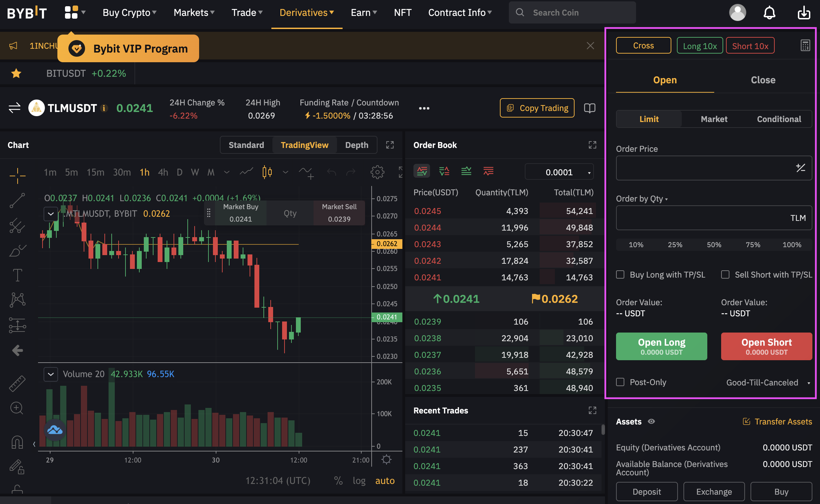Collapse the MTLMUSDT legend chevron

coord(51,214)
